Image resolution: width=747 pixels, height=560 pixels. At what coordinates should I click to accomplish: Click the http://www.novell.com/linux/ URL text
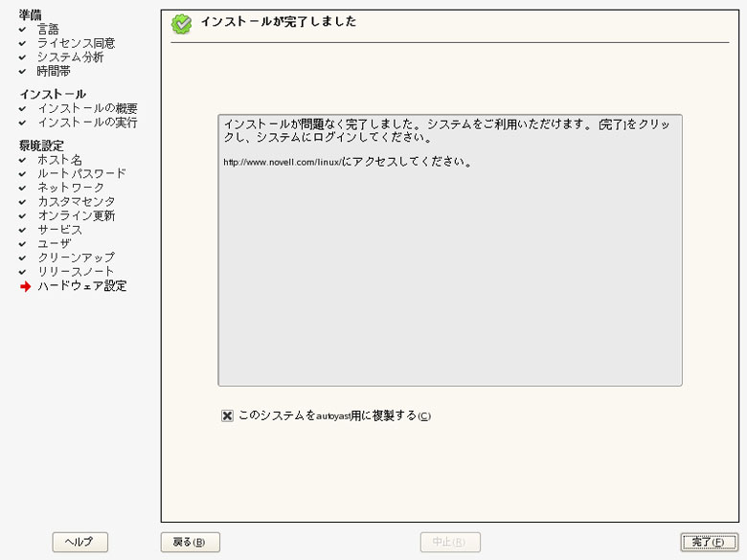click(282, 163)
